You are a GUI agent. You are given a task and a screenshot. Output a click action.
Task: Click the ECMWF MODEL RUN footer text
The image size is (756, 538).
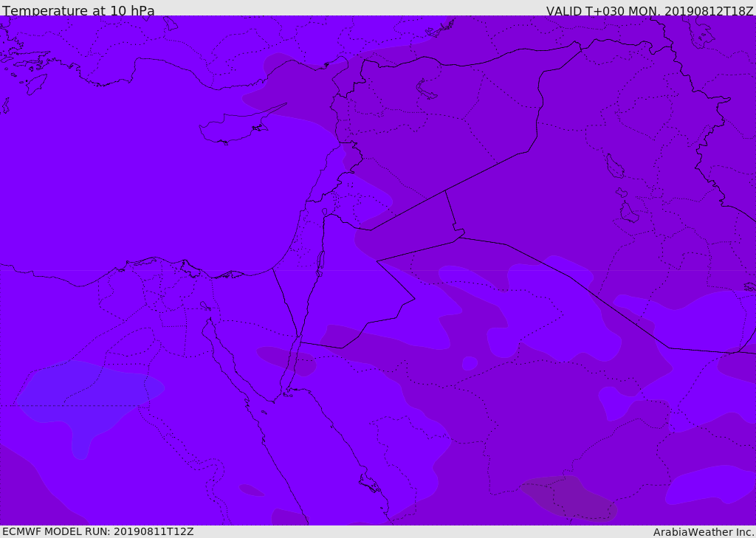point(98,531)
